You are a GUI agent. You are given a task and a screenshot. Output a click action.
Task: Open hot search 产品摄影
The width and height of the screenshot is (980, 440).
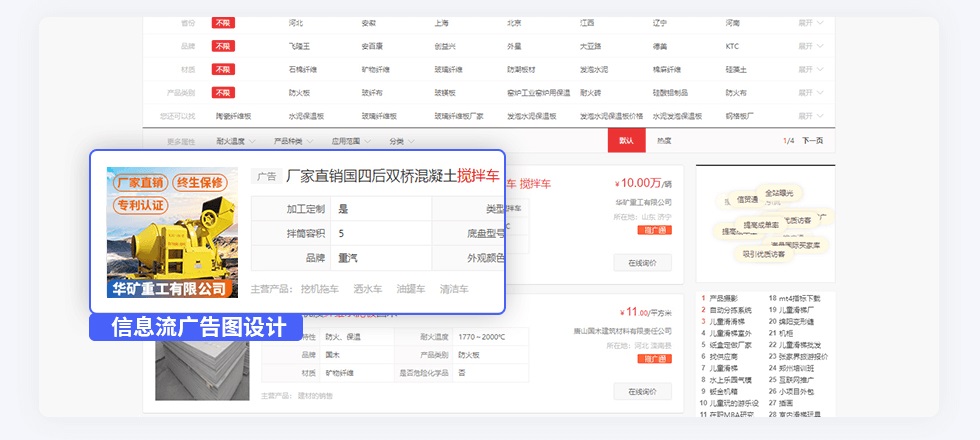[724, 299]
